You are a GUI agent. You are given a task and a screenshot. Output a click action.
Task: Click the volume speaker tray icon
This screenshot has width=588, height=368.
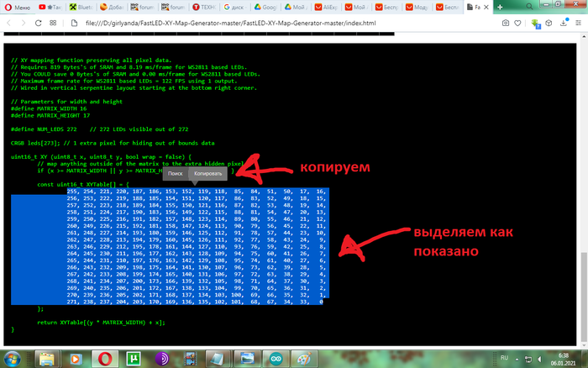539,360
